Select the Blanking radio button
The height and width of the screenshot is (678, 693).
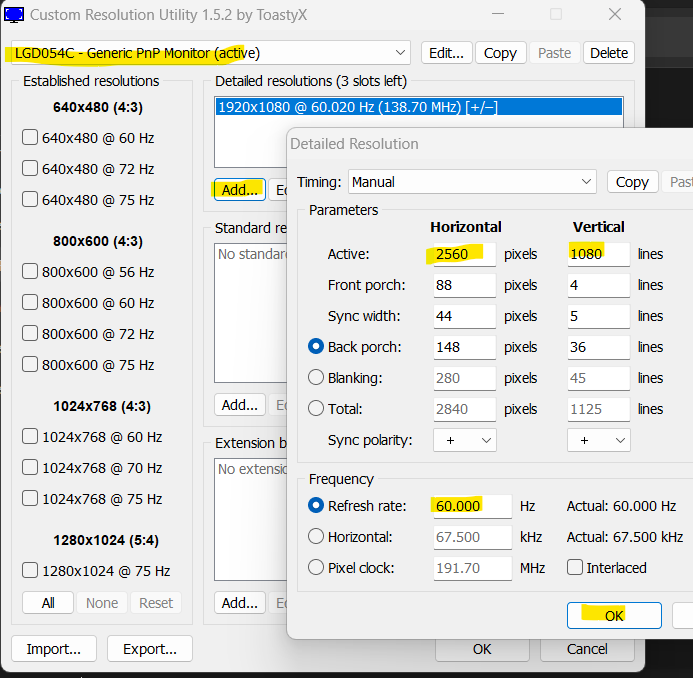point(316,377)
